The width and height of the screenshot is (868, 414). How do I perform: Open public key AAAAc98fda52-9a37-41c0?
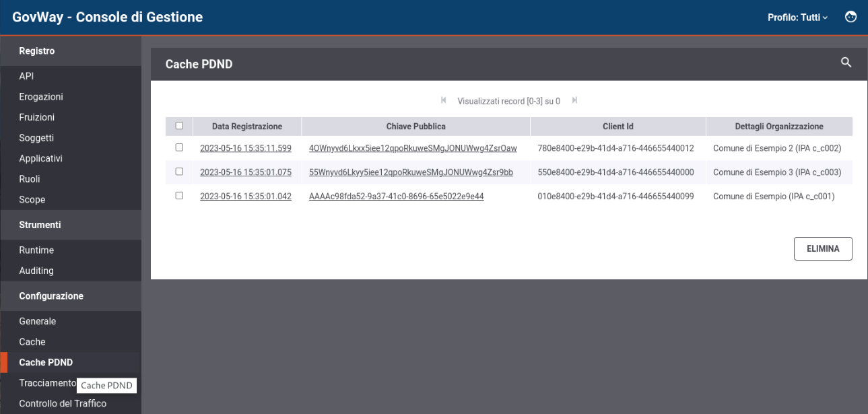pos(396,197)
